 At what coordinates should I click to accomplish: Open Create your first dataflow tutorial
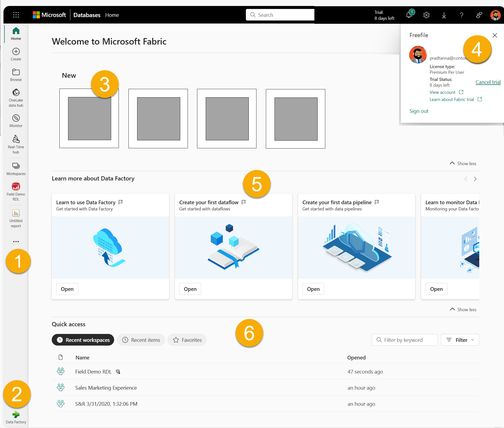(190, 289)
